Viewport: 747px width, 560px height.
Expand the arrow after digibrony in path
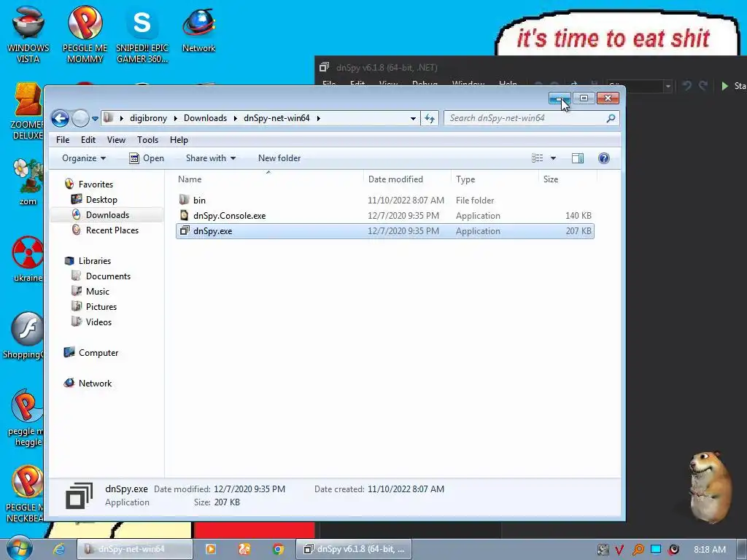pos(175,118)
